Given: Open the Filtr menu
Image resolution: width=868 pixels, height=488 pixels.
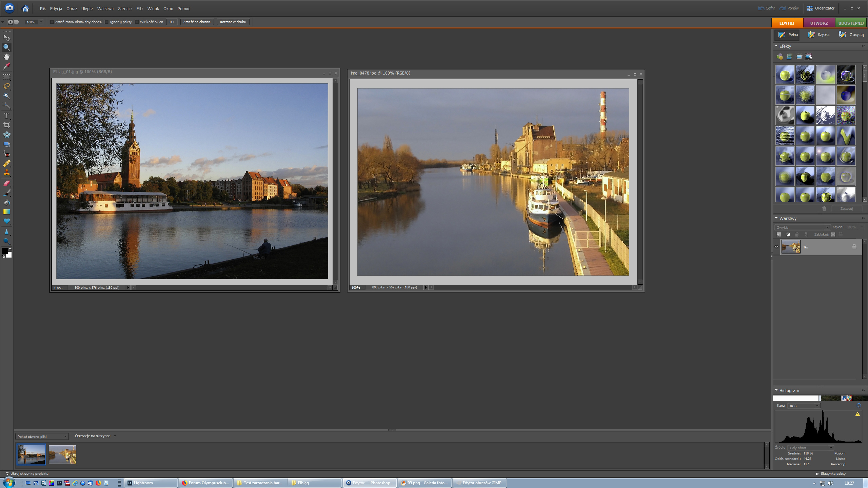Looking at the screenshot, I should coord(140,9).
